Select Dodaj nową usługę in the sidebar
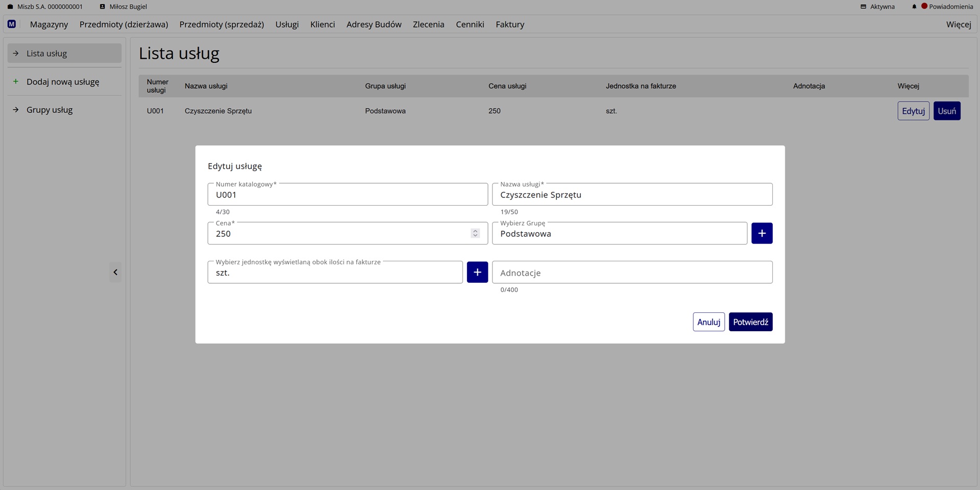 pos(63,82)
